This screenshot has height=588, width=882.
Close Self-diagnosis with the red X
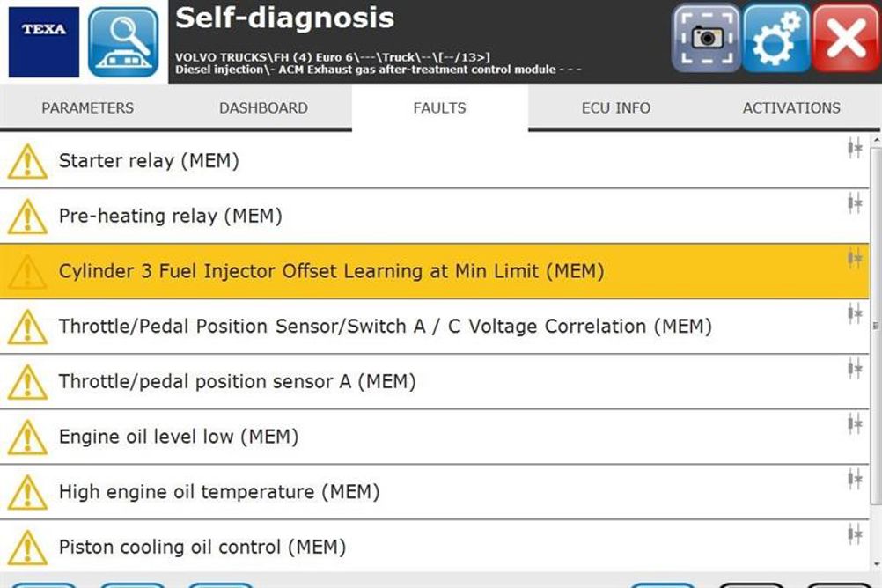pyautogui.click(x=847, y=38)
